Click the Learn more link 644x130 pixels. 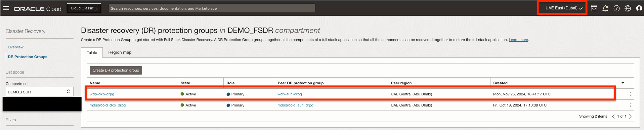[x=518, y=40]
